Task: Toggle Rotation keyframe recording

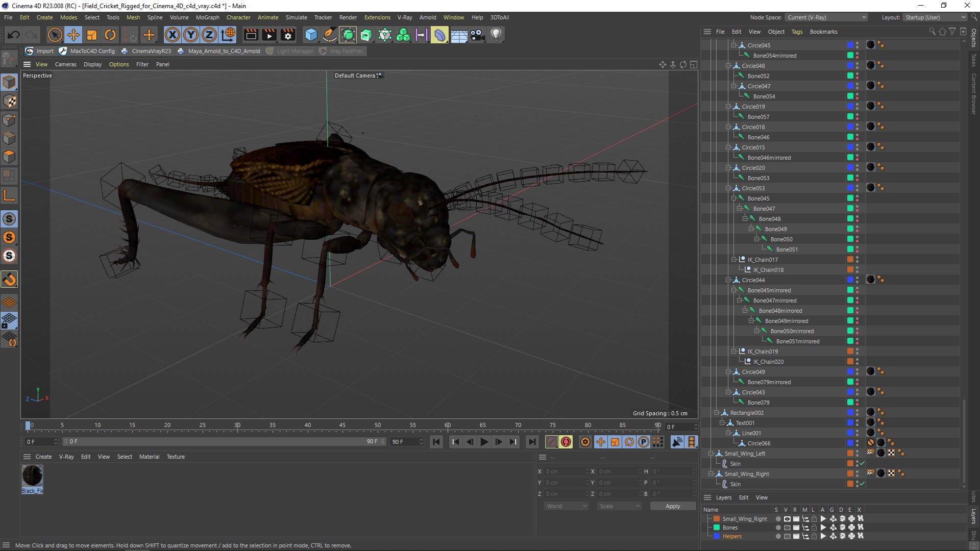Action: point(629,442)
